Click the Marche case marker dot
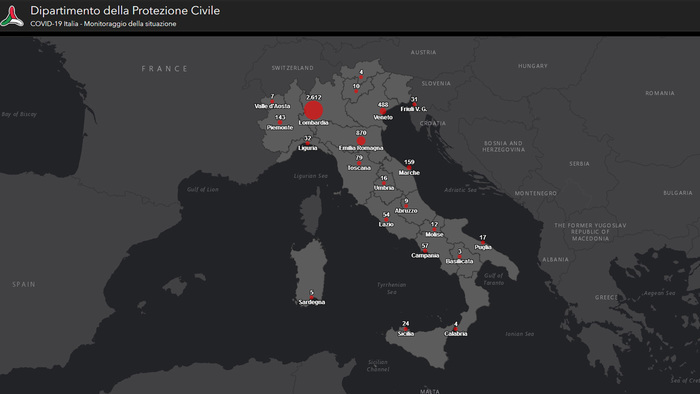The height and width of the screenshot is (394, 700). pos(409,168)
